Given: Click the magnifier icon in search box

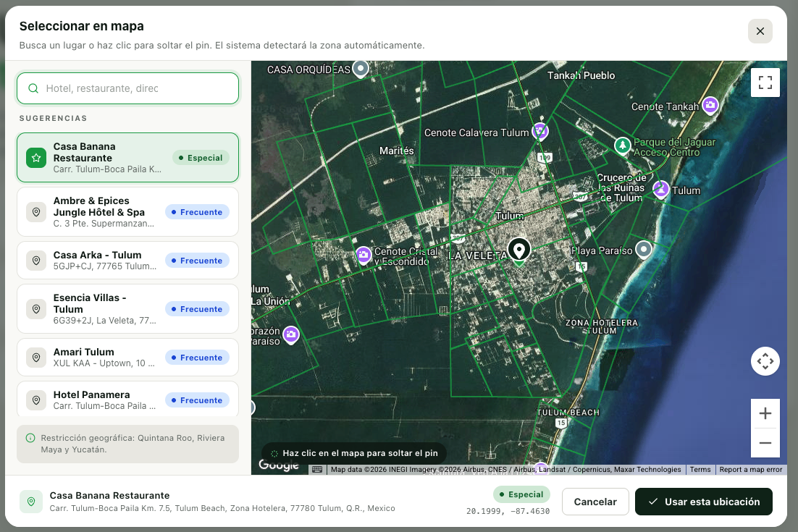Looking at the screenshot, I should (x=33, y=88).
